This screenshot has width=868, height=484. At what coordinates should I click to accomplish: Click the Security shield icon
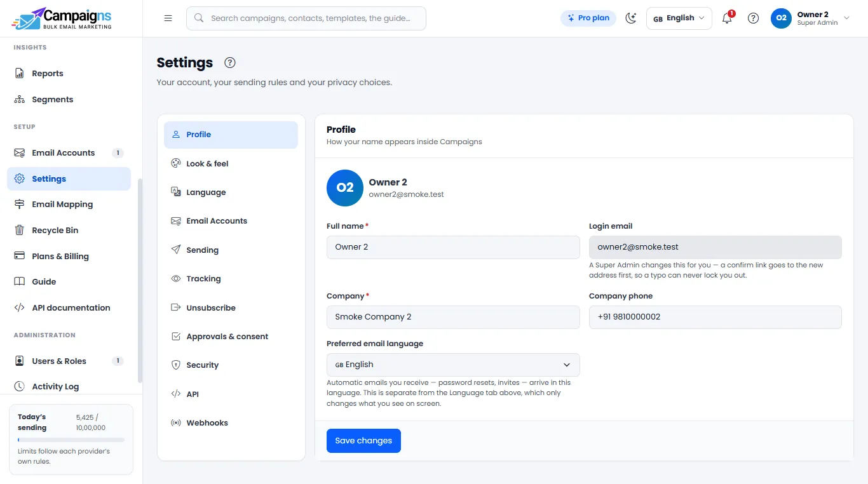176,365
